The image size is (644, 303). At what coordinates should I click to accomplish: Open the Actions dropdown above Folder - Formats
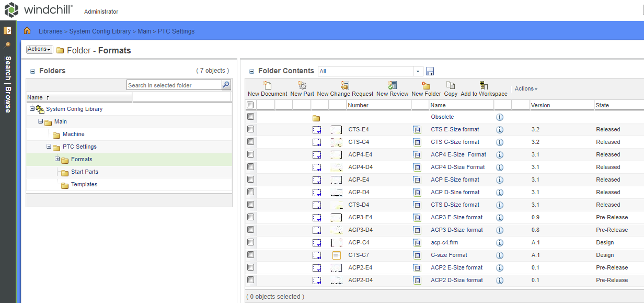pyautogui.click(x=39, y=49)
